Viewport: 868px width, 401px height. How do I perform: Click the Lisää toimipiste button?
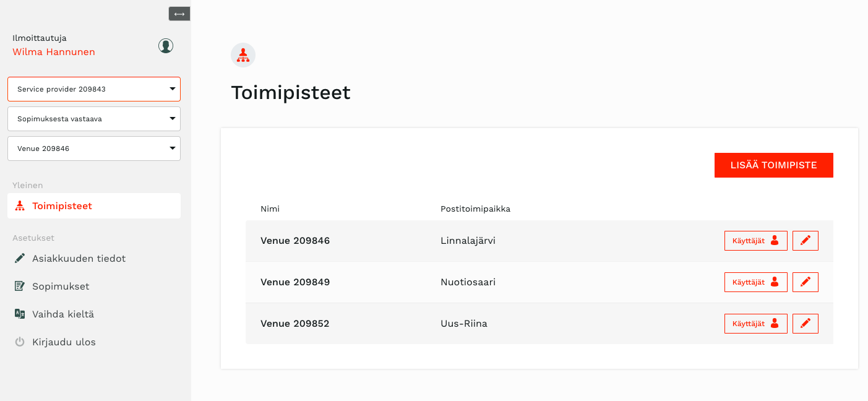pyautogui.click(x=774, y=165)
